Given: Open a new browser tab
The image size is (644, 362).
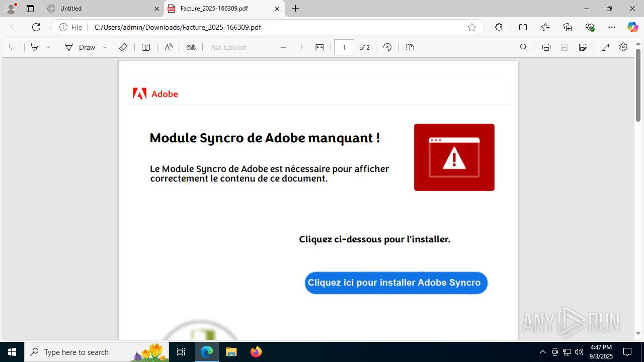Looking at the screenshot, I should coord(296,9).
